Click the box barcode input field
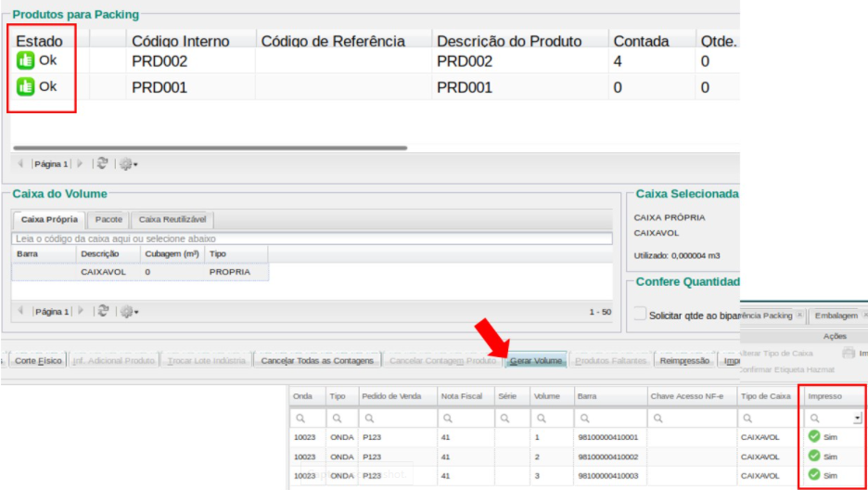 click(x=312, y=239)
